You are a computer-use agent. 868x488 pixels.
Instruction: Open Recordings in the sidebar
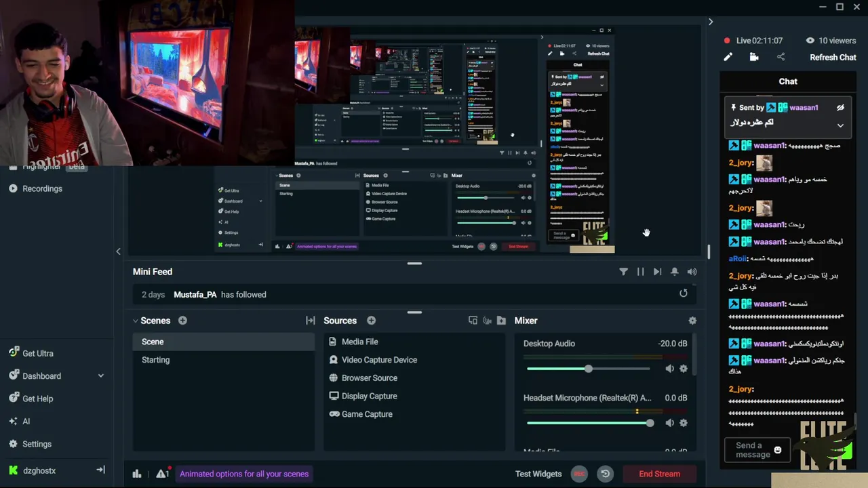[42, 188]
